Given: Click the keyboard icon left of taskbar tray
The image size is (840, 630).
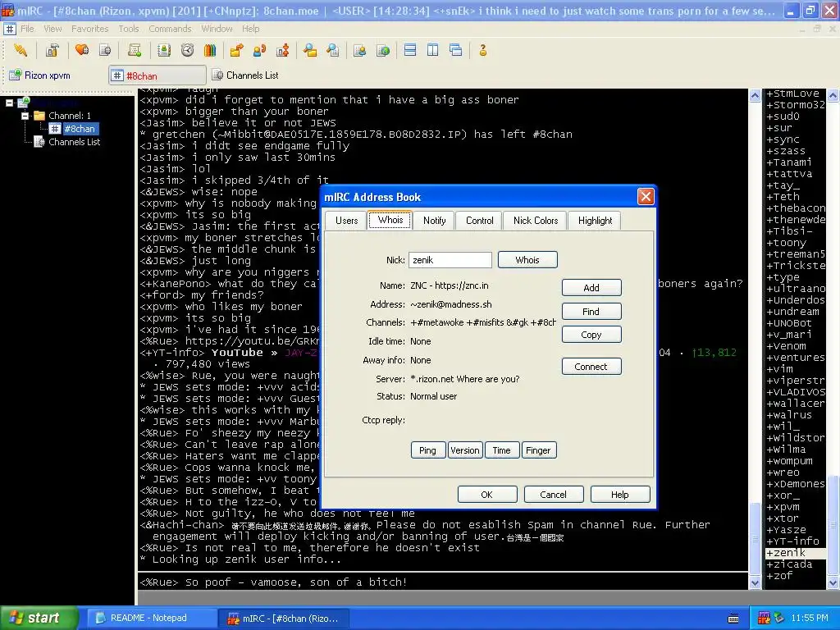Looking at the screenshot, I should pyautogui.click(x=733, y=619).
